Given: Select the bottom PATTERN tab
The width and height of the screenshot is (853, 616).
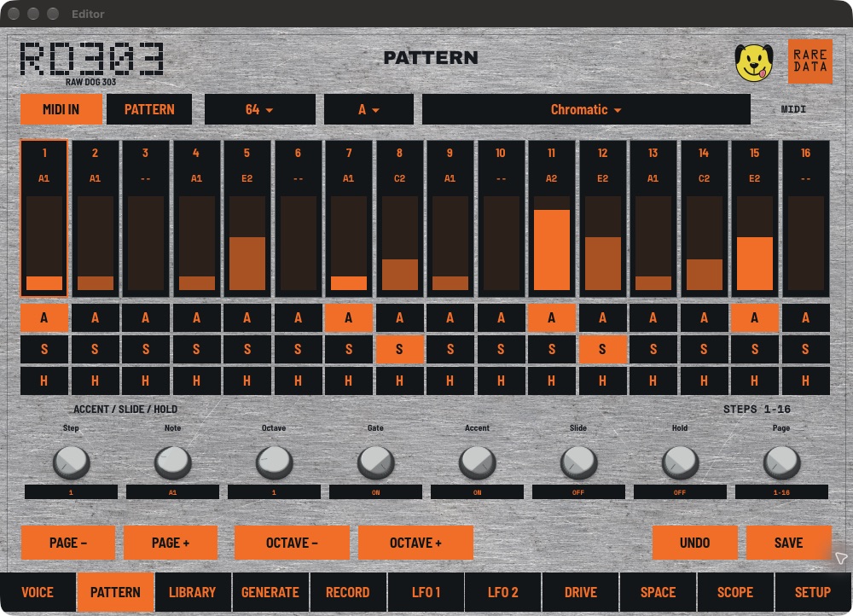Looking at the screenshot, I should pos(115,592).
